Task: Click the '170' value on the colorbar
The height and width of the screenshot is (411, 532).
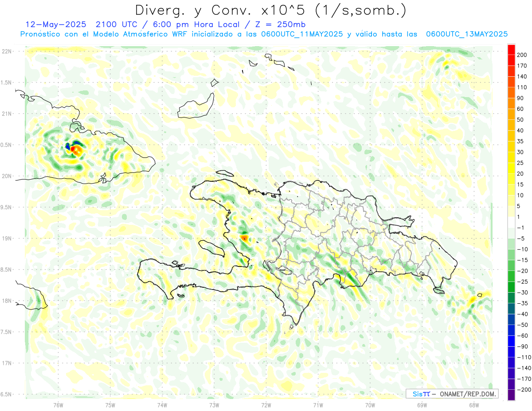Action: click(x=522, y=66)
